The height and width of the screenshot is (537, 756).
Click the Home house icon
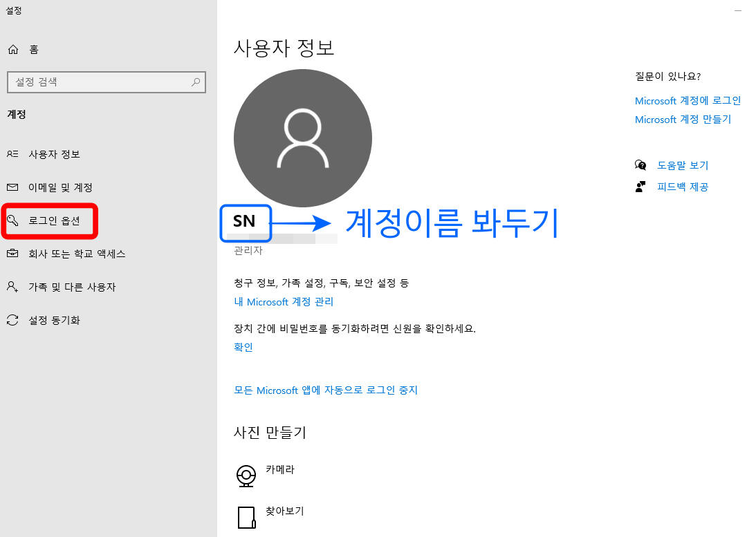tap(13, 49)
